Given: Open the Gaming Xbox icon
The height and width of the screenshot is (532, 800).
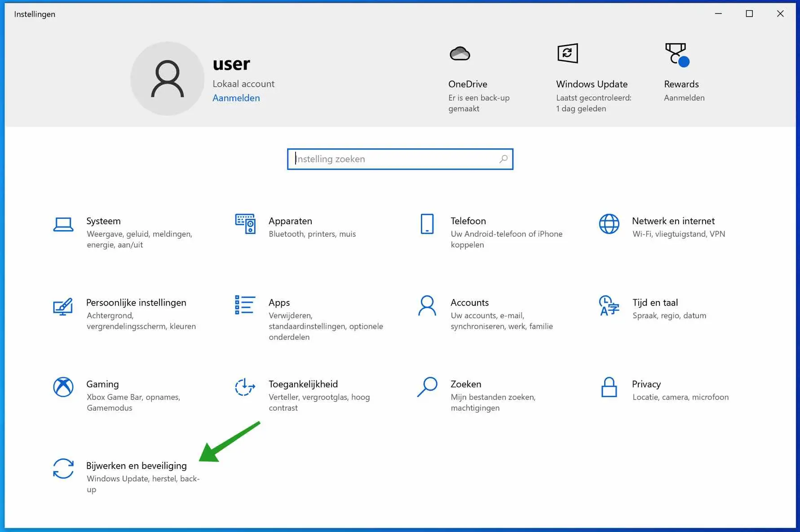Looking at the screenshot, I should 63,387.
